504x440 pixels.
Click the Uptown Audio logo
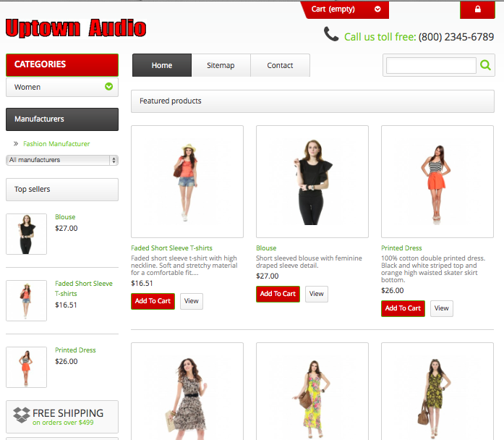(x=76, y=28)
